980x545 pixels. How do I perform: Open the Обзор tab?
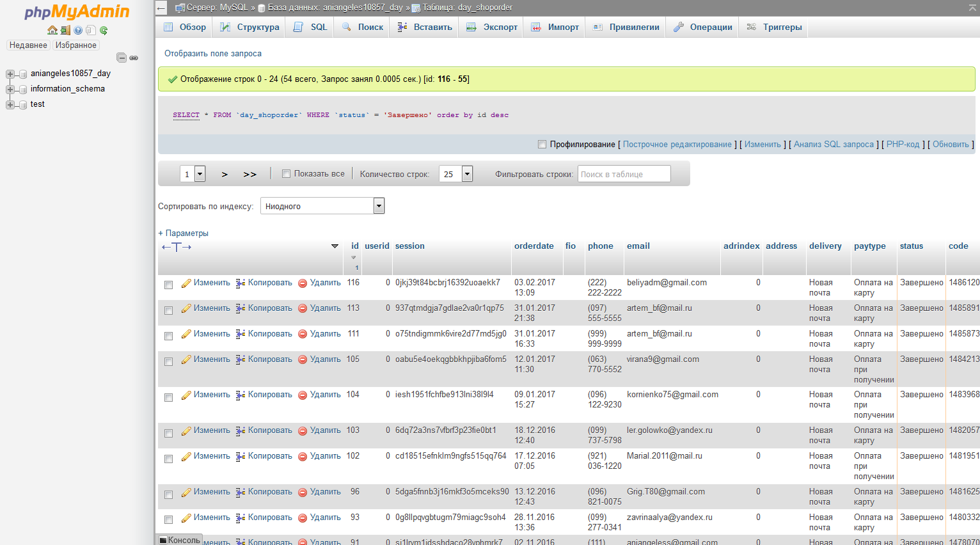point(184,27)
